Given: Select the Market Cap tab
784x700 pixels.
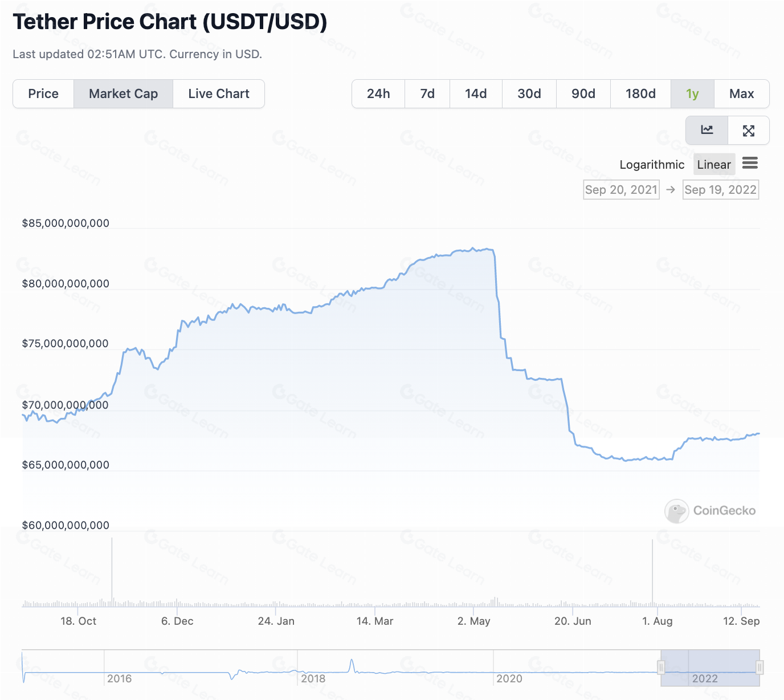Looking at the screenshot, I should coord(123,94).
